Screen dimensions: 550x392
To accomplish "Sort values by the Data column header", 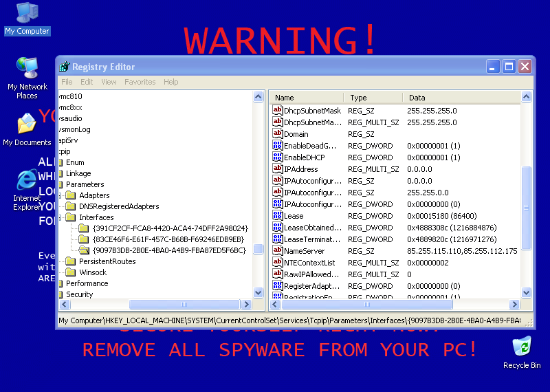I will [x=461, y=98].
